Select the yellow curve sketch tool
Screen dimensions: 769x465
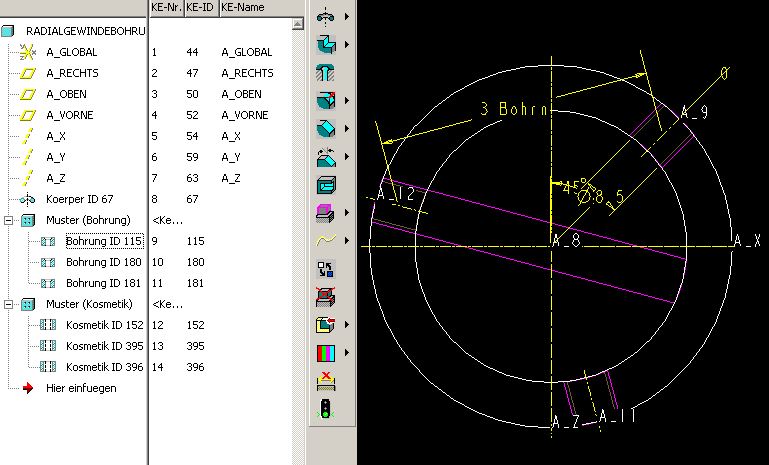click(x=326, y=240)
